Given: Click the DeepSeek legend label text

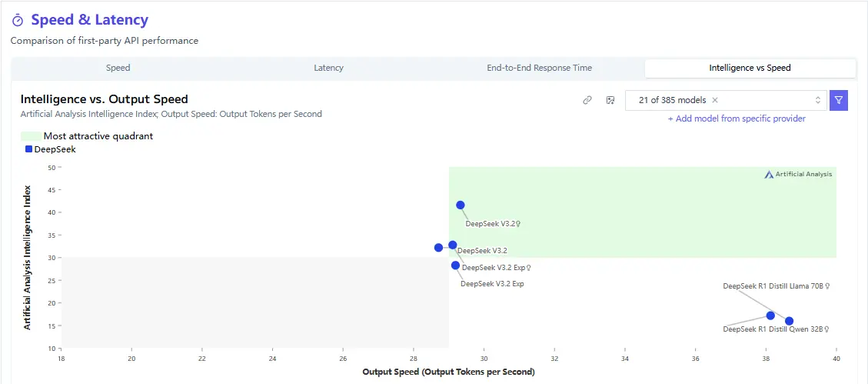Looking at the screenshot, I should (x=55, y=149).
